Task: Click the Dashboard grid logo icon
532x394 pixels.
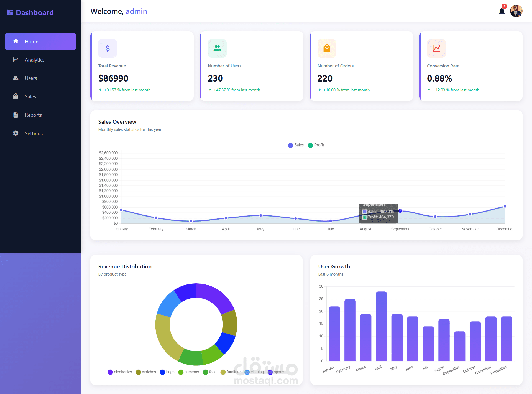Action: (x=10, y=12)
